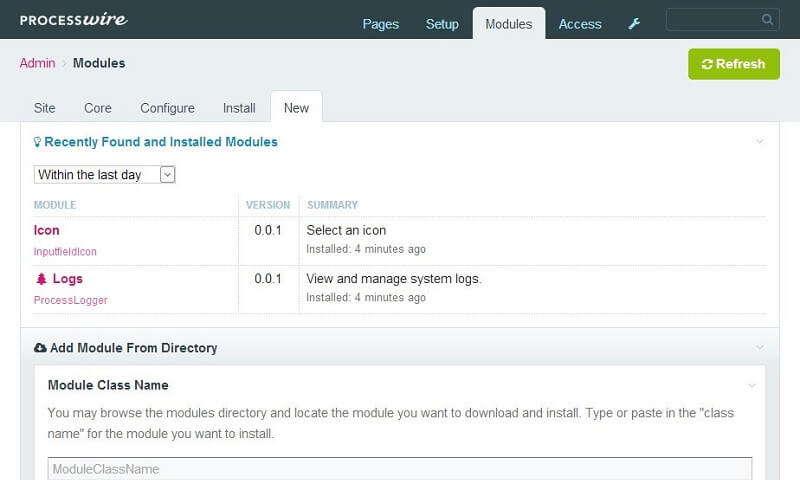Click the ProcessLogger class name link
800x480 pixels.
point(70,300)
